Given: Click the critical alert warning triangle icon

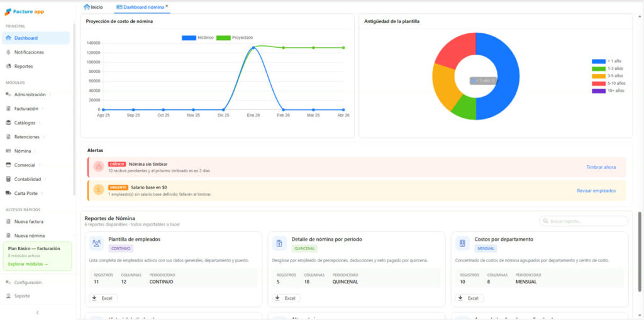Looking at the screenshot, I should 98,167.
